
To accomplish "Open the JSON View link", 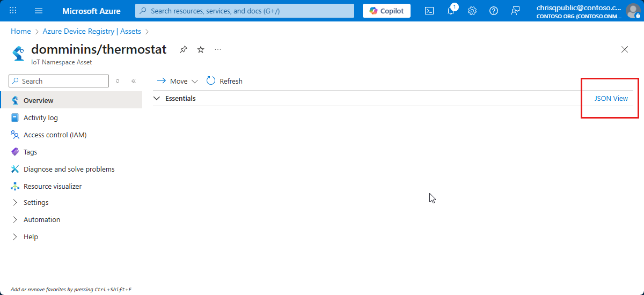I will coord(611,99).
